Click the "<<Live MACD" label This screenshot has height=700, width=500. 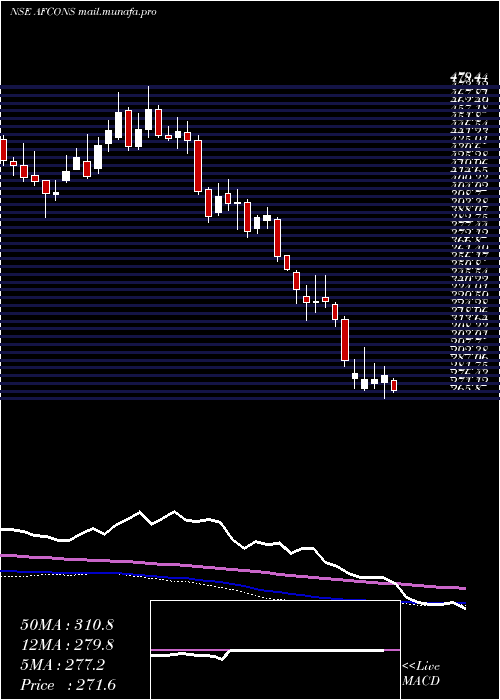click(x=421, y=674)
